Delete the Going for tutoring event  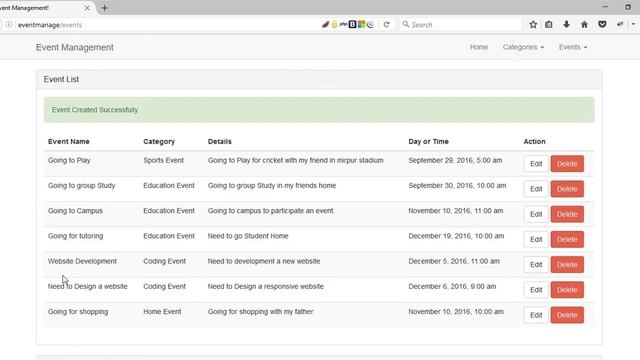point(567,240)
